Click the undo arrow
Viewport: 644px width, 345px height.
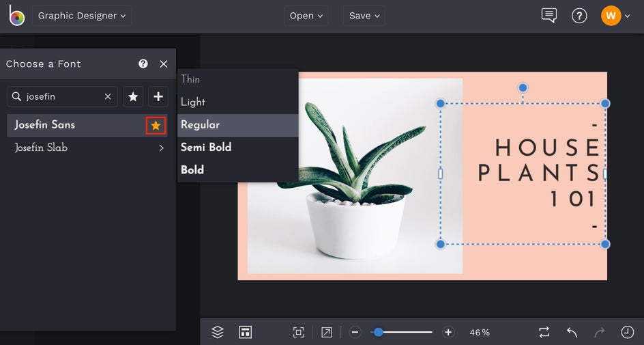point(572,332)
